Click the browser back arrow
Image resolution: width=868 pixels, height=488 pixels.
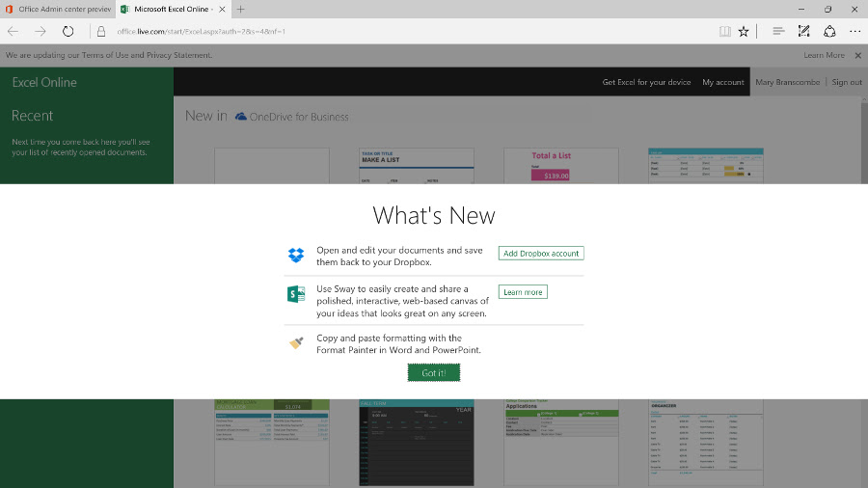(x=13, y=32)
